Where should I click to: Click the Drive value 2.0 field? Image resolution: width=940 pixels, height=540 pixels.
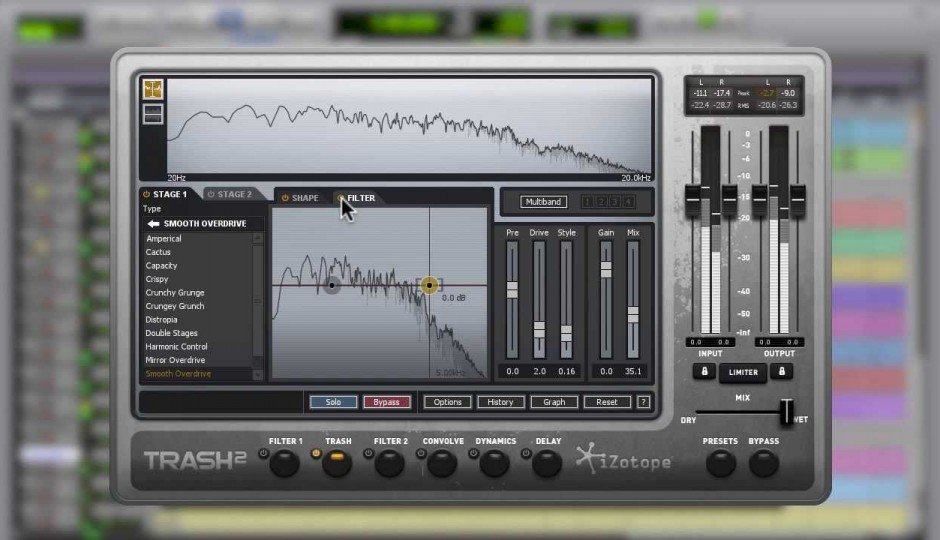pyautogui.click(x=540, y=372)
